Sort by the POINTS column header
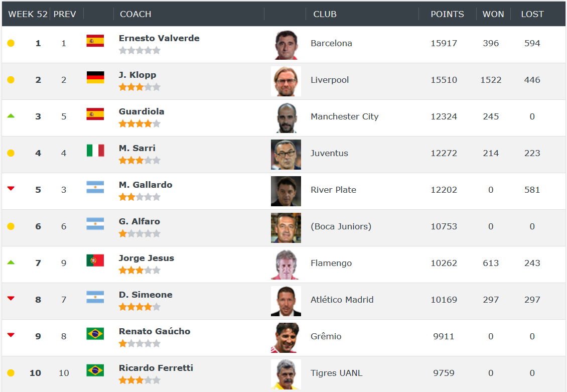 pos(447,14)
